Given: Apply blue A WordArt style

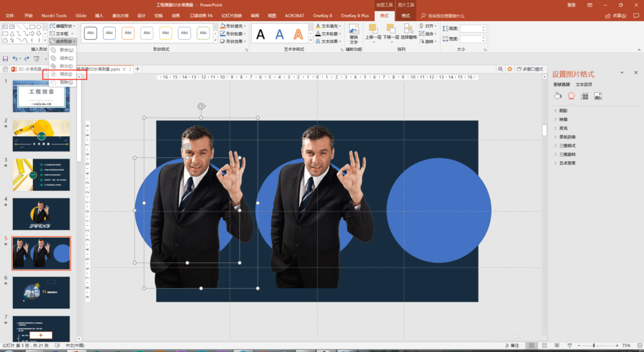Looking at the screenshot, I should 279,34.
